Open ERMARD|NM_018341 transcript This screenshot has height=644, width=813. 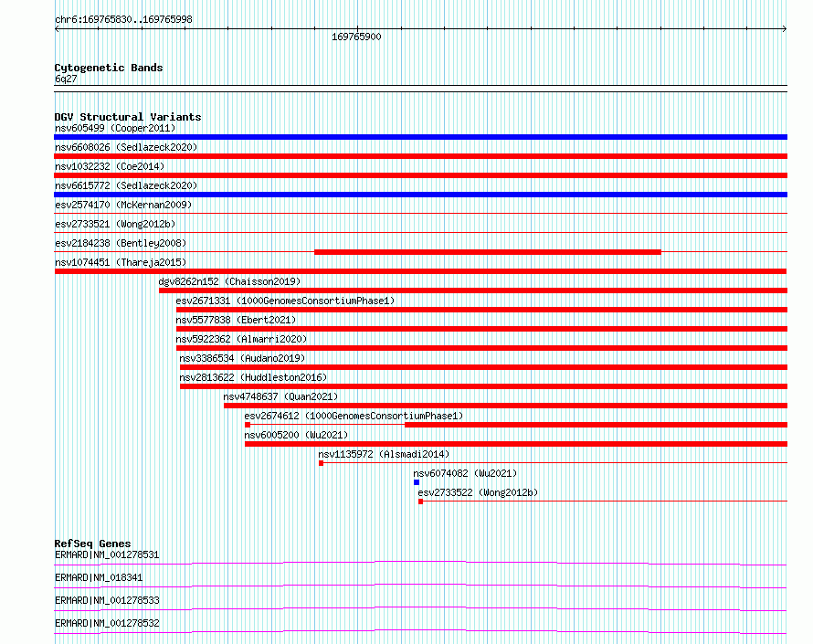pyautogui.click(x=99, y=577)
